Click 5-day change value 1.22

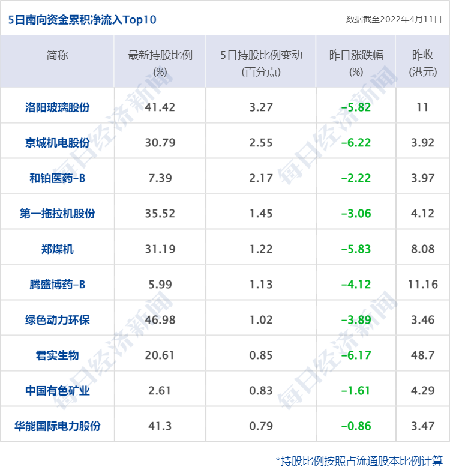point(261,249)
